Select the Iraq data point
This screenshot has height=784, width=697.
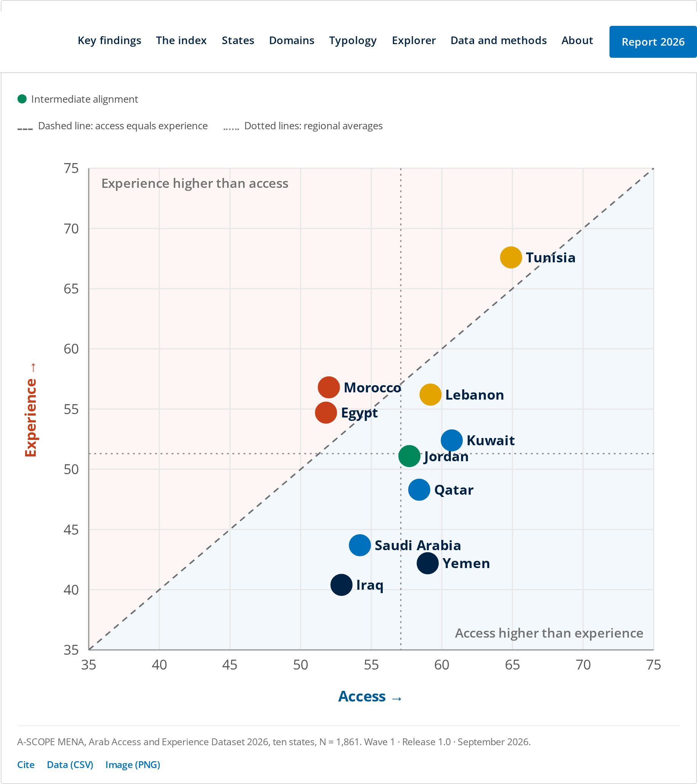(341, 585)
